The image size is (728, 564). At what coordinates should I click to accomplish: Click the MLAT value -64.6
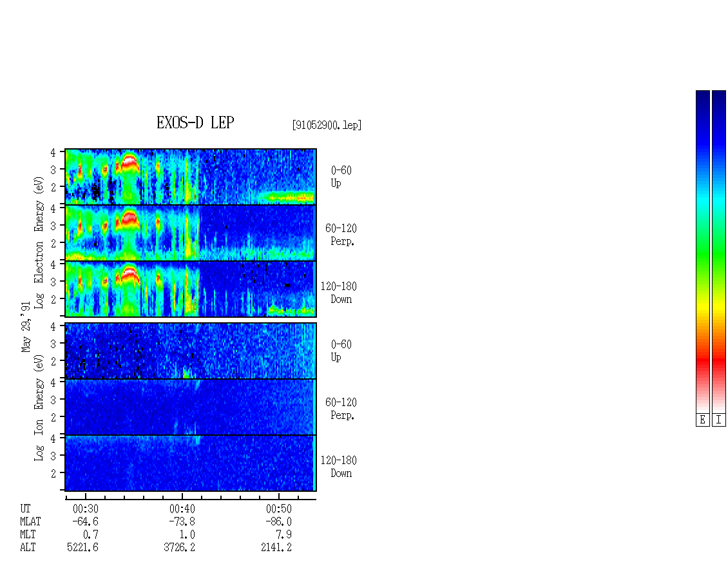[x=86, y=521]
